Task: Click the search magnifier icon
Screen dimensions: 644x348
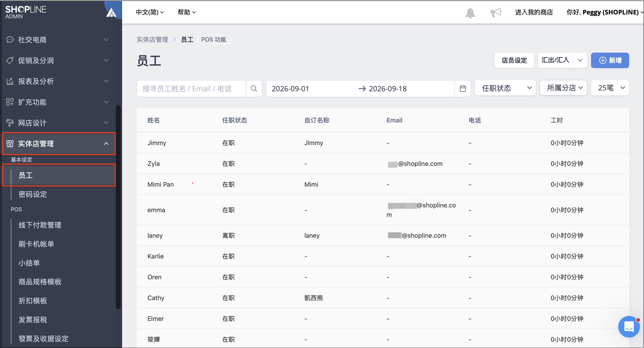Action: (x=254, y=88)
